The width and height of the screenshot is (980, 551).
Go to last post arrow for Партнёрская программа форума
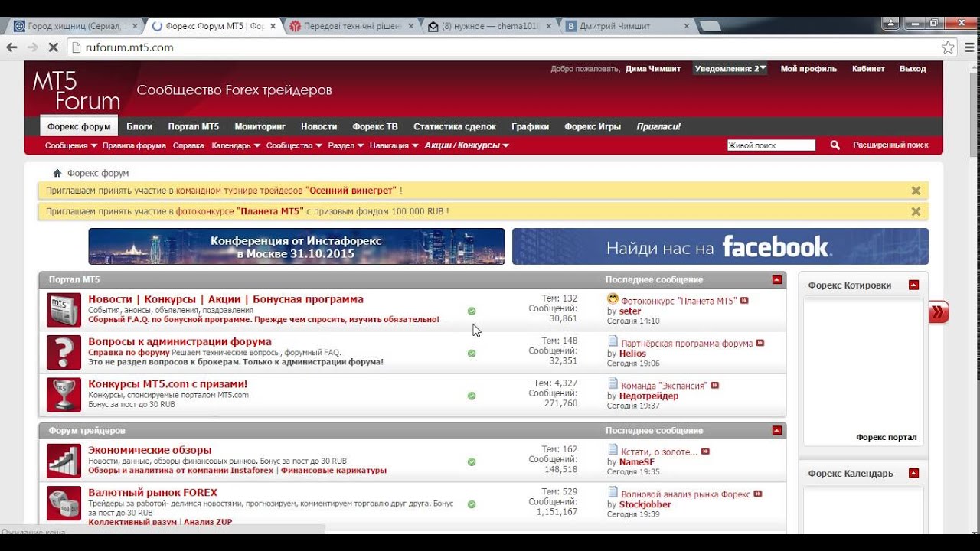pyautogui.click(x=760, y=343)
